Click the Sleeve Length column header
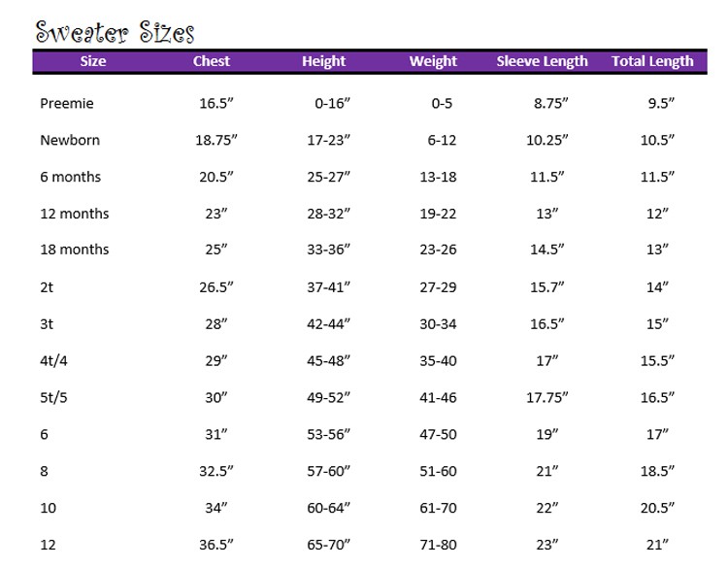728x567 pixels. [x=542, y=61]
